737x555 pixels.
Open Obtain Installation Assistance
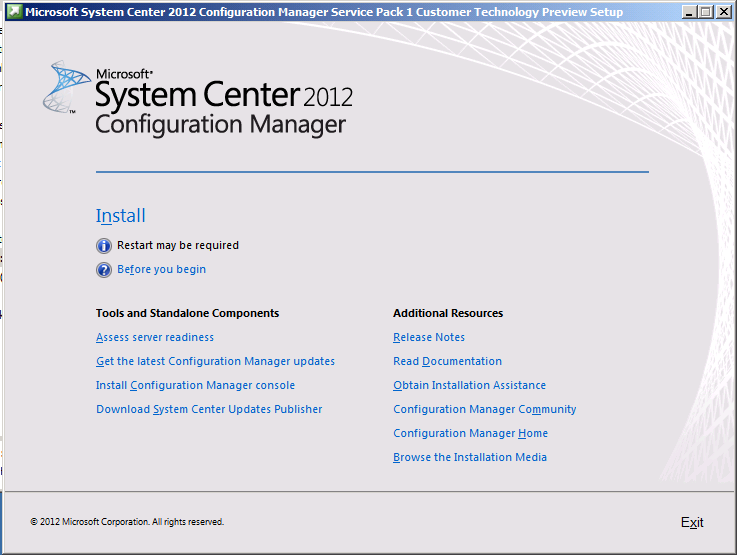(470, 385)
